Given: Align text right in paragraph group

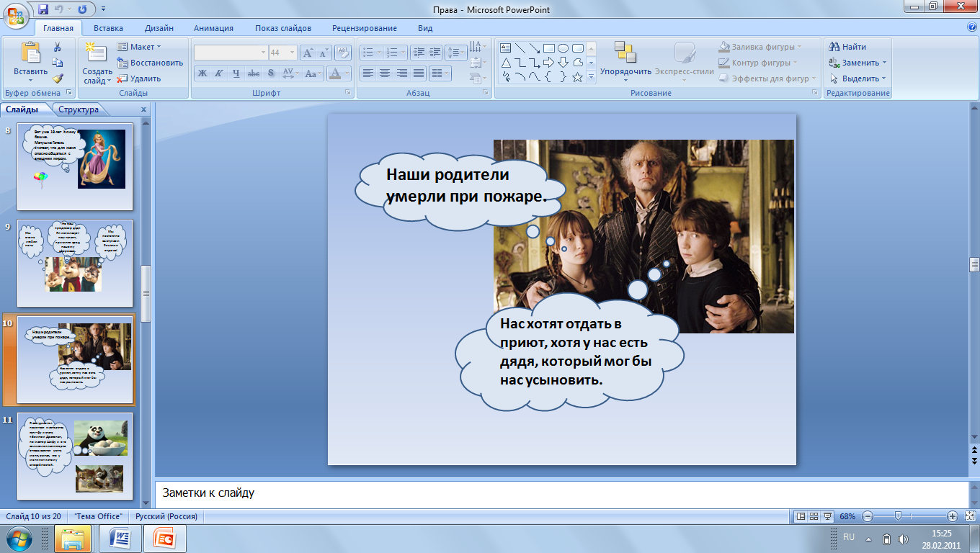Looking at the screenshot, I should click(401, 73).
